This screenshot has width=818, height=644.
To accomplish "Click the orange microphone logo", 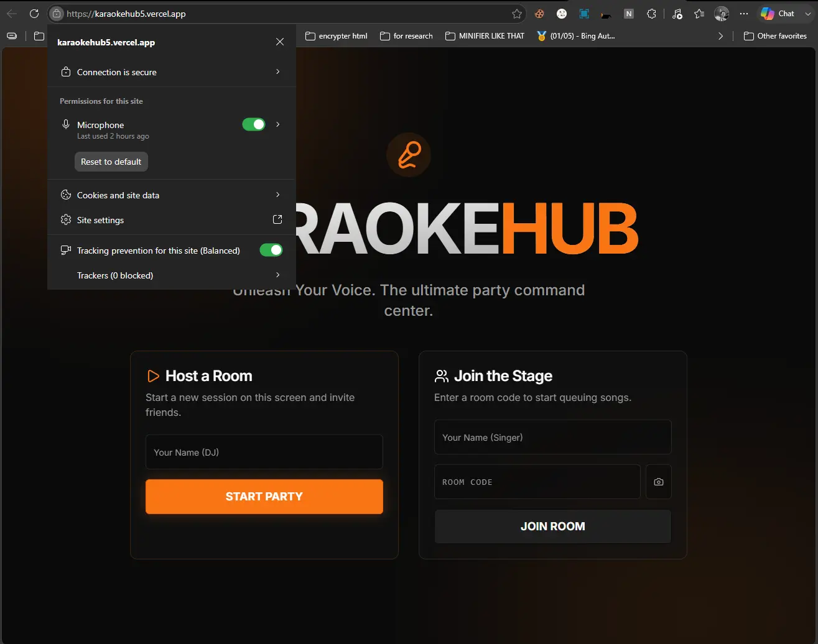I will 409,155.
